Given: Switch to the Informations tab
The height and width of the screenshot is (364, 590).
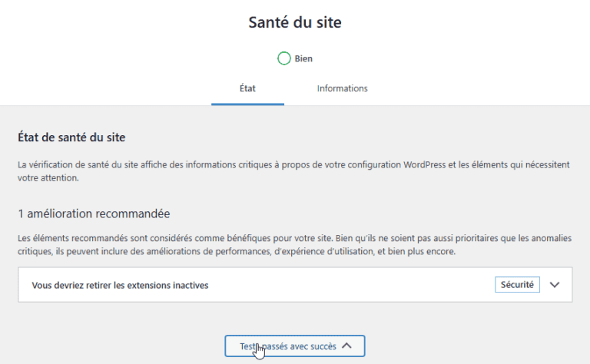Looking at the screenshot, I should [342, 88].
